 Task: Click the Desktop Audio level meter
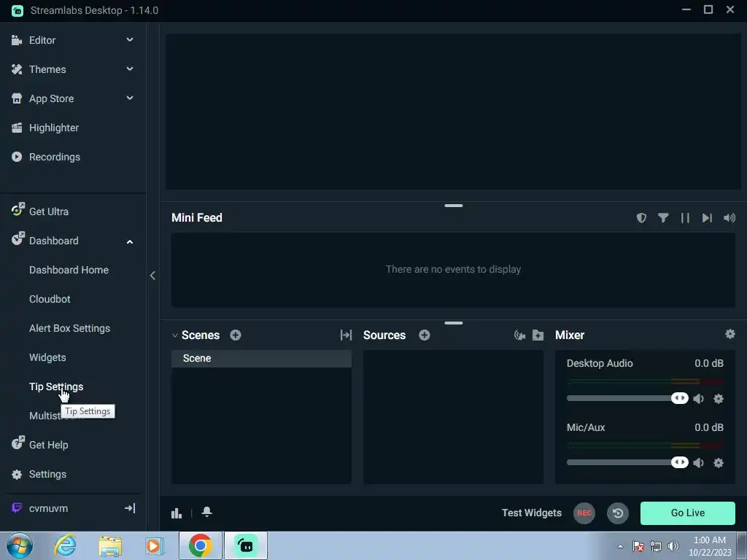point(645,381)
